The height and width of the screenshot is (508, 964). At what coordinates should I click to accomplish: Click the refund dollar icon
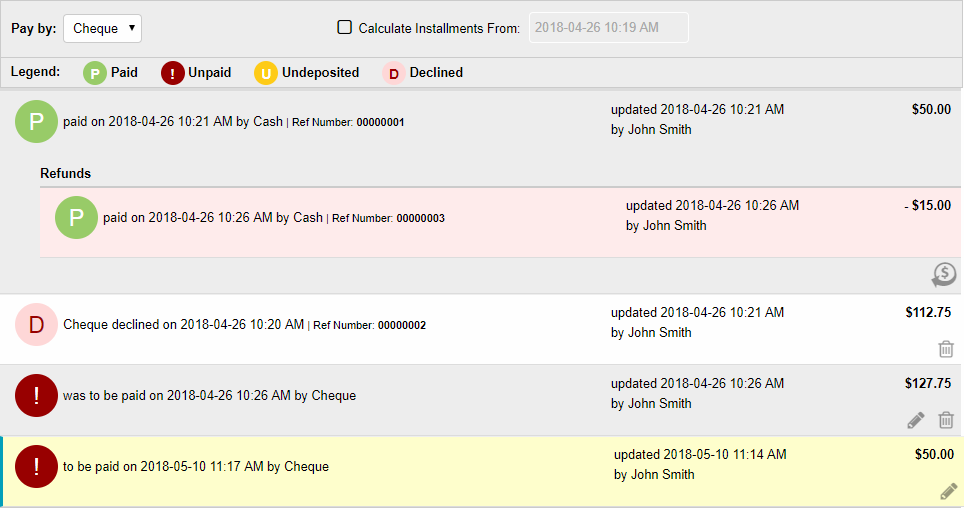[944, 274]
